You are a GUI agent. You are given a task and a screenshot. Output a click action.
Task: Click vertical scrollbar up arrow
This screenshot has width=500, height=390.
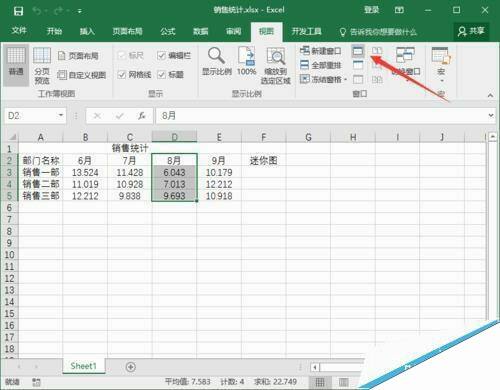click(x=492, y=136)
